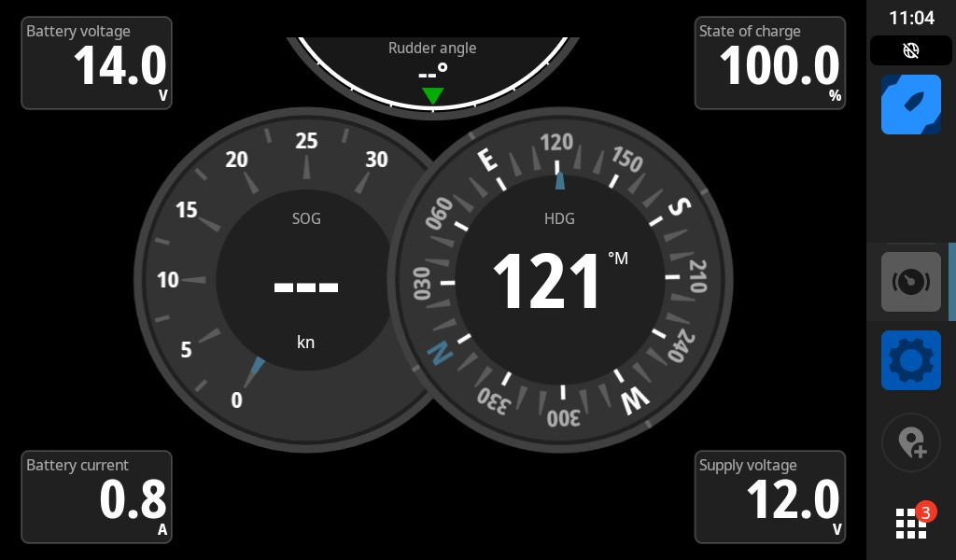Click the 25 mark on speed dial
This screenshot has width=956, height=560.
pyautogui.click(x=306, y=142)
